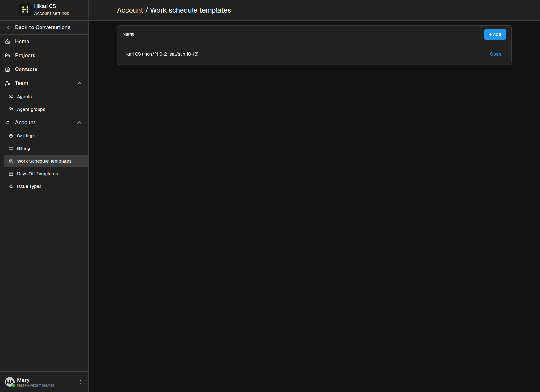
Task: Click the Settings gear icon
Action: coord(11,136)
